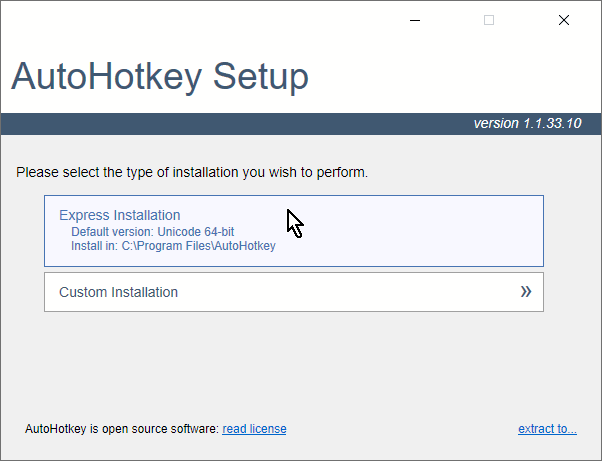Click 'AutoHotkey is open source software' text
This screenshot has height=461, width=602.
pyautogui.click(x=122, y=429)
